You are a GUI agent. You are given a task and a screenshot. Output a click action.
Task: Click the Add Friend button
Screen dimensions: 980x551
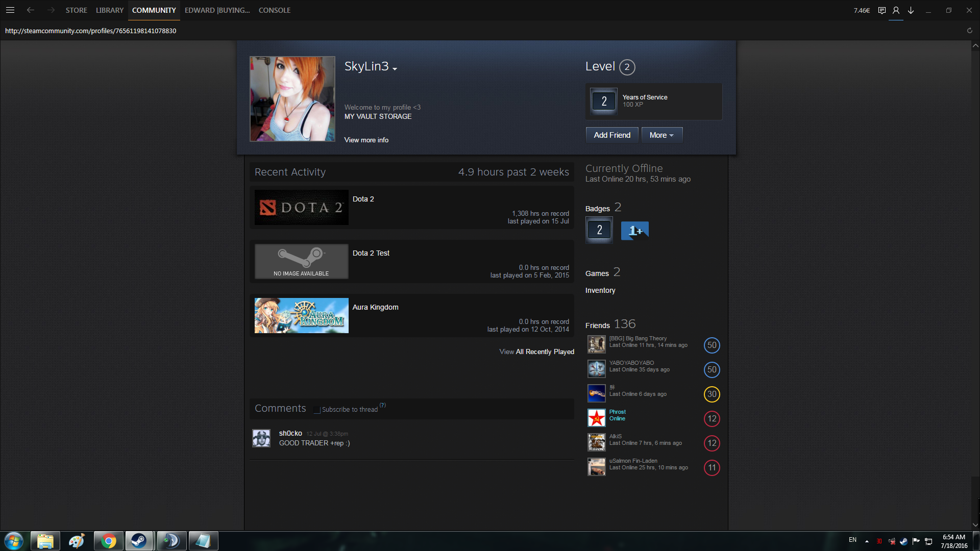click(x=612, y=135)
